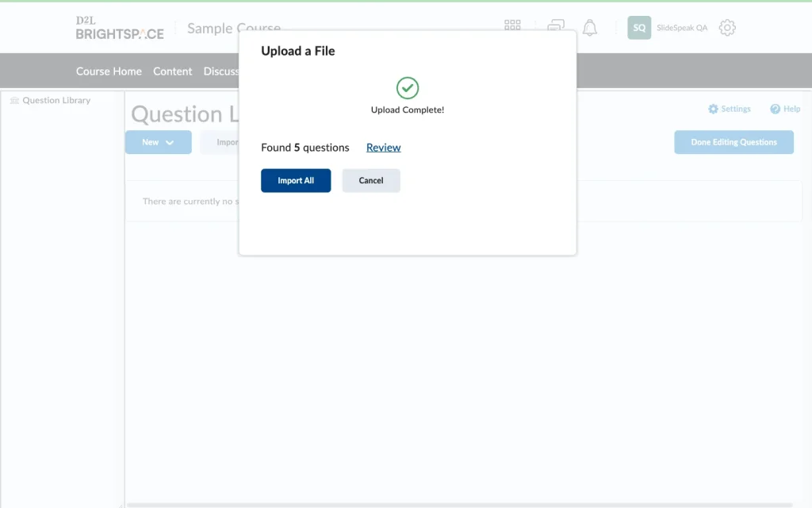Screen dimensions: 812x508
Task: Click the D2L Brightspace logo
Action: click(120, 28)
